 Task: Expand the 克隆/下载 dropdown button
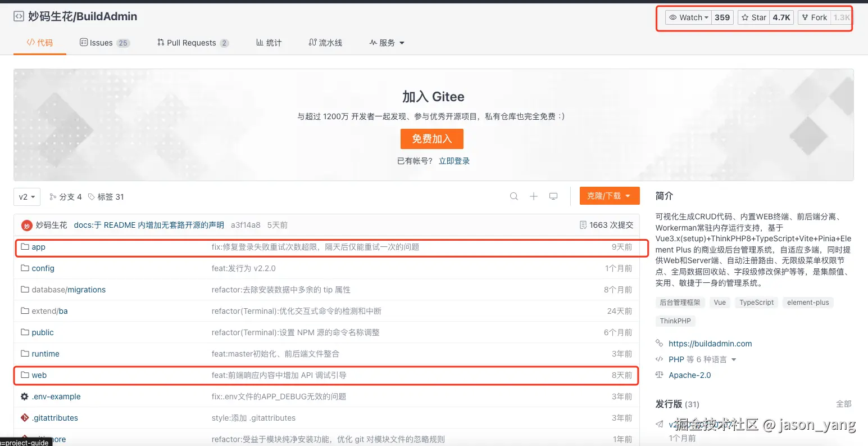tap(610, 196)
